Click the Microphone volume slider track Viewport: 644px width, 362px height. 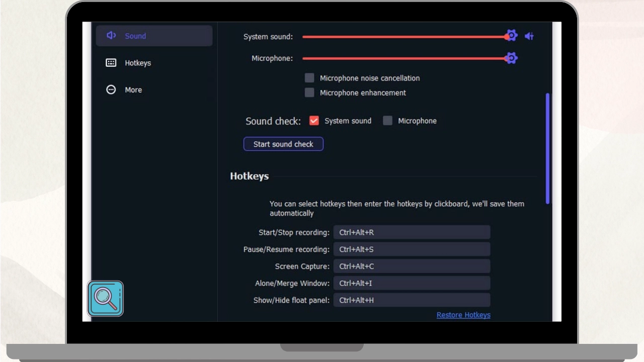[403, 58]
